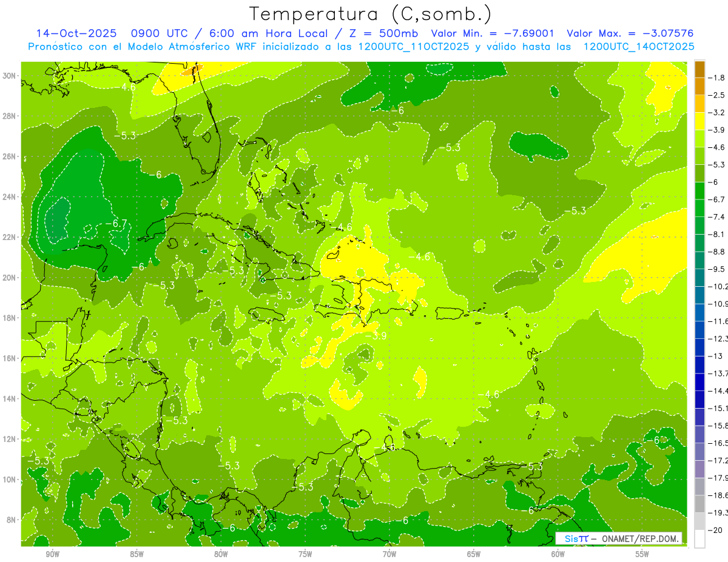This screenshot has width=728, height=562.
Task: Select valid-until time '1200UTC_14OCT2025'
Action: (x=639, y=46)
